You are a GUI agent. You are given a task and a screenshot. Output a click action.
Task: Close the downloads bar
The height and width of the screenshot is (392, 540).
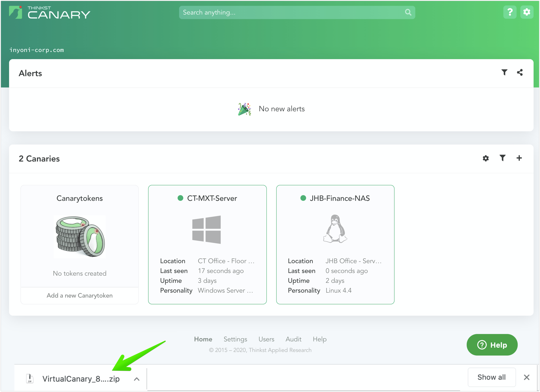[527, 377]
